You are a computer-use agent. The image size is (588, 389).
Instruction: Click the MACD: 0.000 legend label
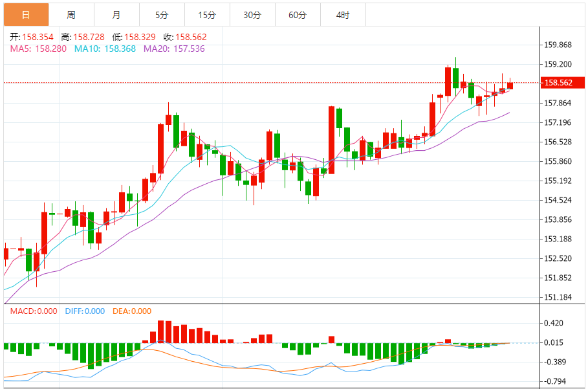(34, 311)
